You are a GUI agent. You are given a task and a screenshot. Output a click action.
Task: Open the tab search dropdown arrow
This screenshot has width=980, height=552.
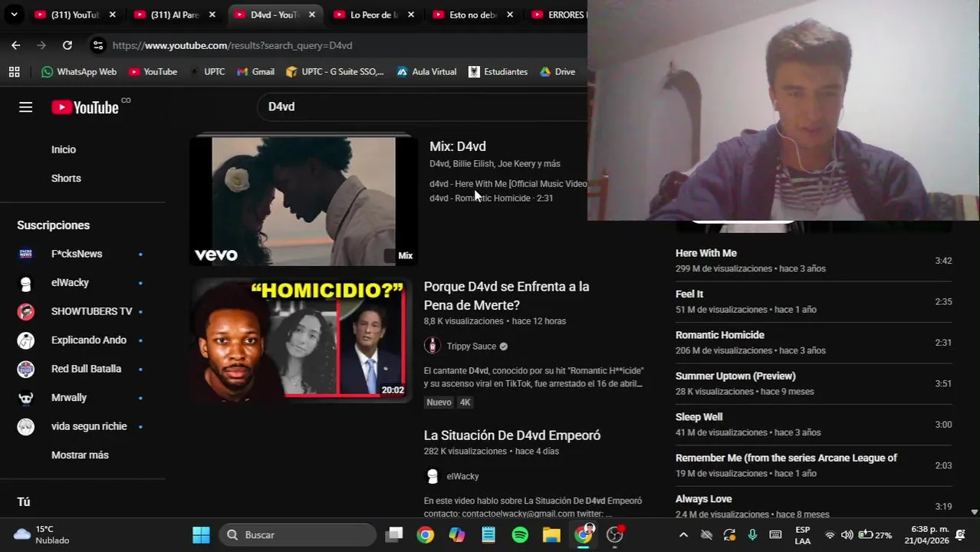pyautogui.click(x=14, y=15)
